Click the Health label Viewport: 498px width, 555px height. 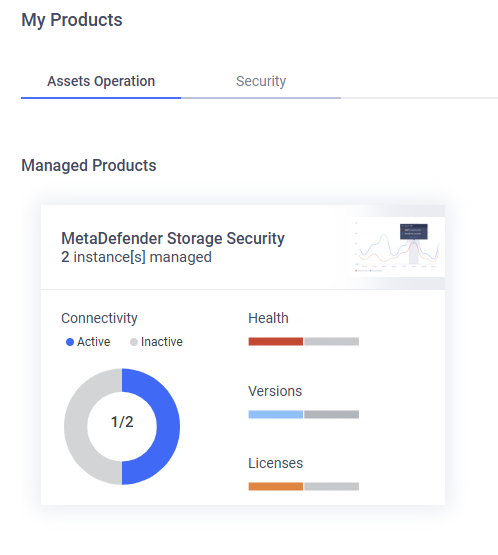point(268,318)
